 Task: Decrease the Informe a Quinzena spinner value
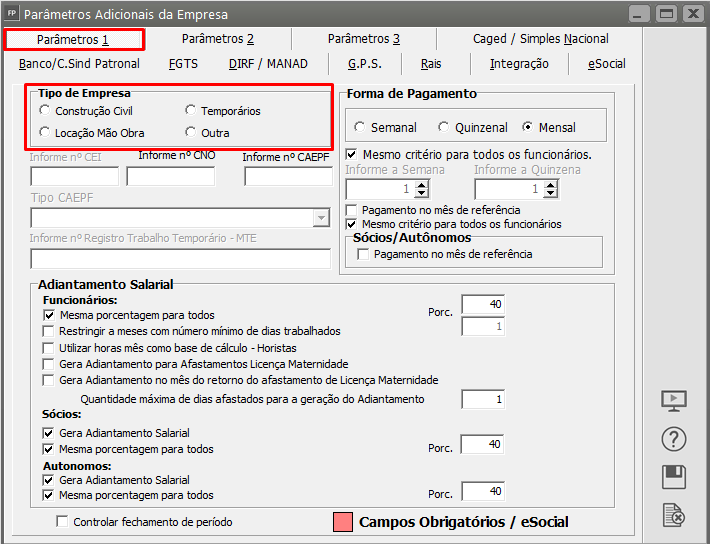(549, 193)
